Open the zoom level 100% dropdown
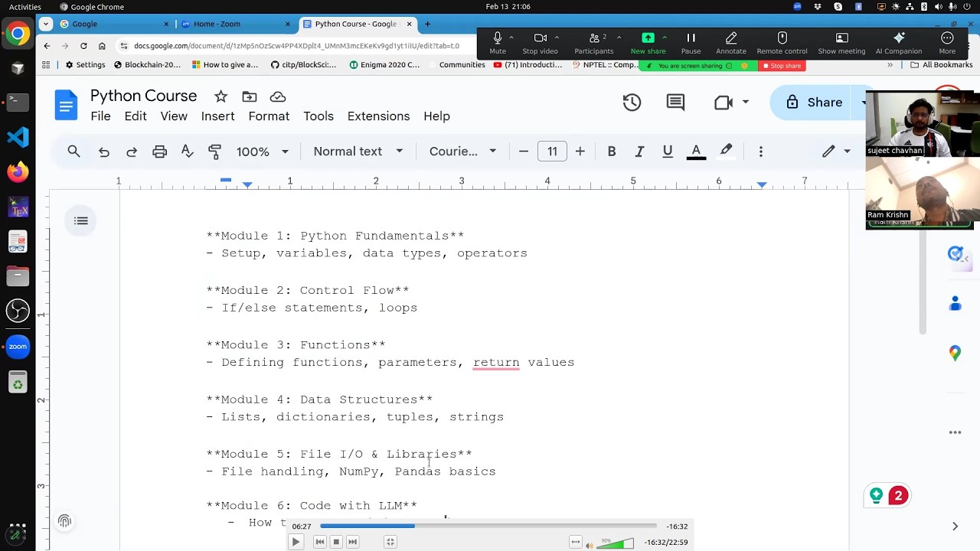980x551 pixels. [x=262, y=152]
